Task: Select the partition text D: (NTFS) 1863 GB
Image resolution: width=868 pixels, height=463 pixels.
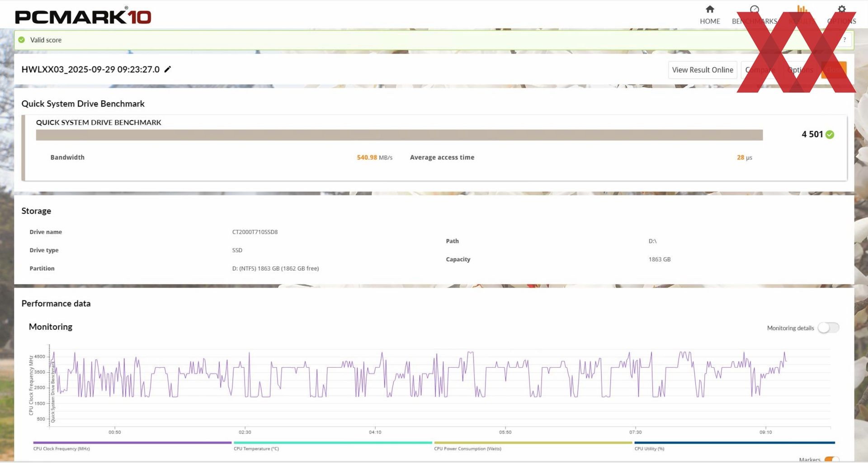Action: 256,268
